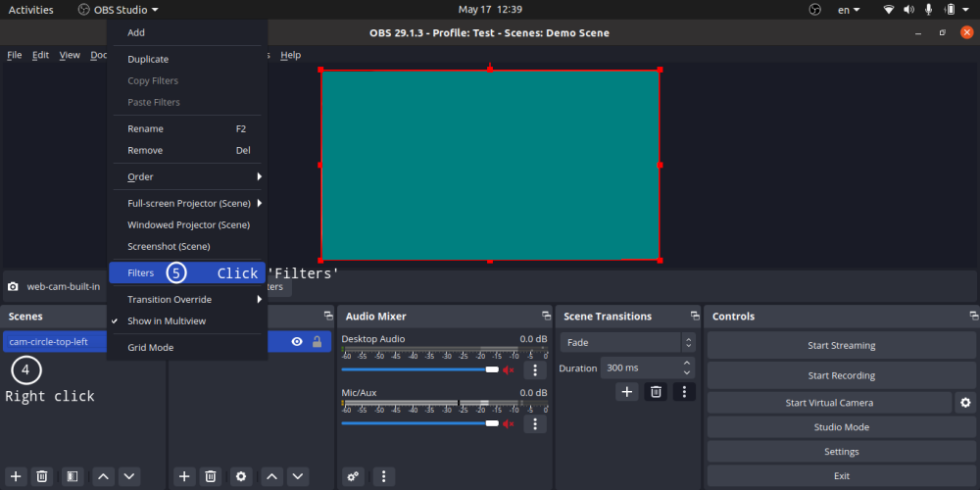Open the OBS Studio app menu dropdown
Screen dimensions: 980x490
119,10
